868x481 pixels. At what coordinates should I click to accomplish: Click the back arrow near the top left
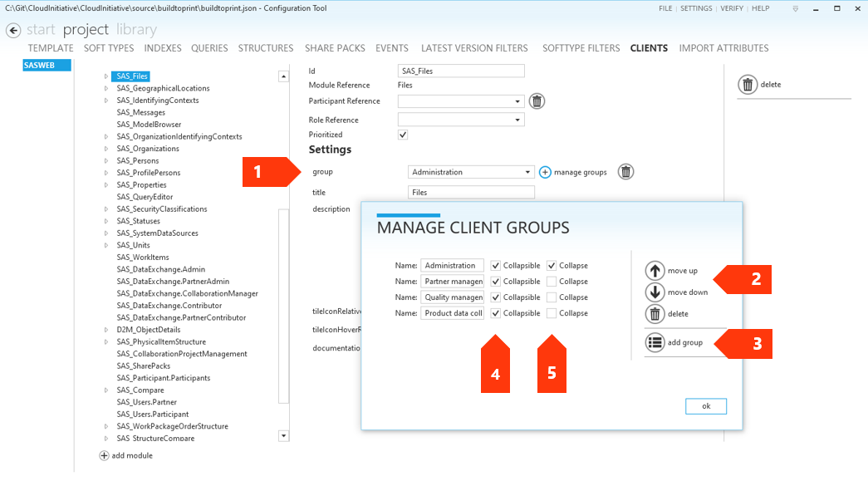tap(13, 30)
